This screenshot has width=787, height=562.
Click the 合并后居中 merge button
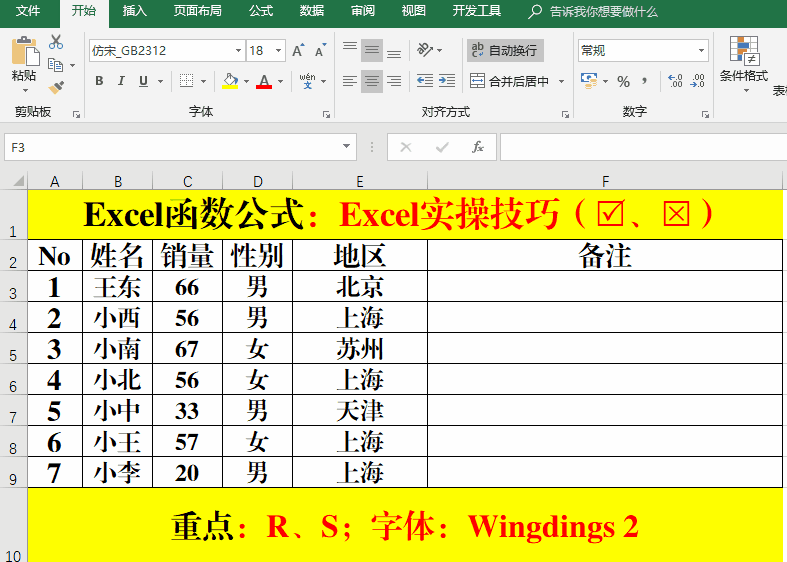(x=510, y=81)
